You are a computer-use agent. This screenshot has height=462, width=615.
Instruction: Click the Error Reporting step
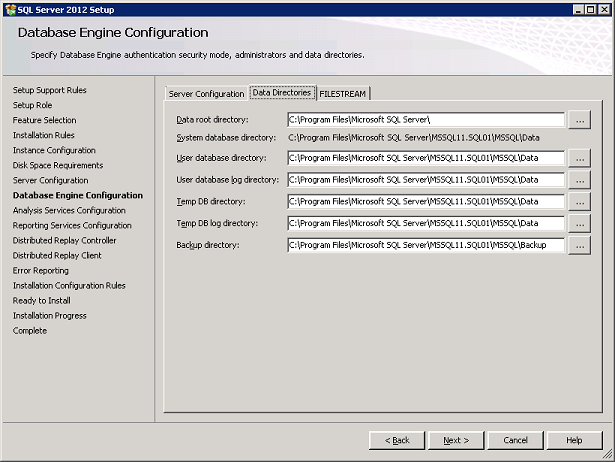pos(40,271)
